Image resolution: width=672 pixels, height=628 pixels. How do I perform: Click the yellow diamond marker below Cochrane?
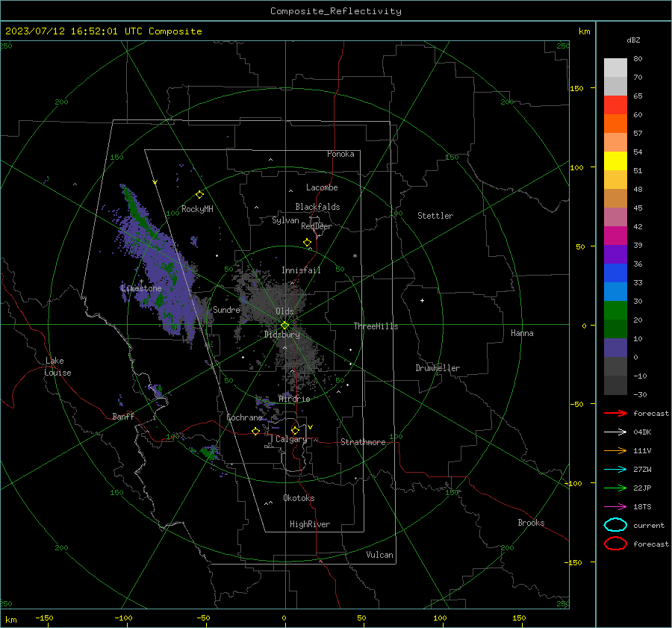pos(256,431)
